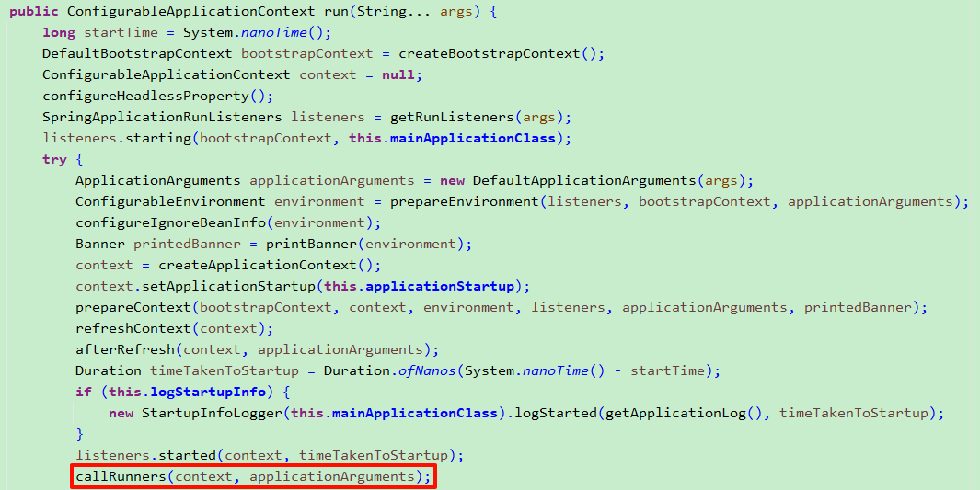Click 'SpringApplicationRunListeners' type name

pos(162,118)
